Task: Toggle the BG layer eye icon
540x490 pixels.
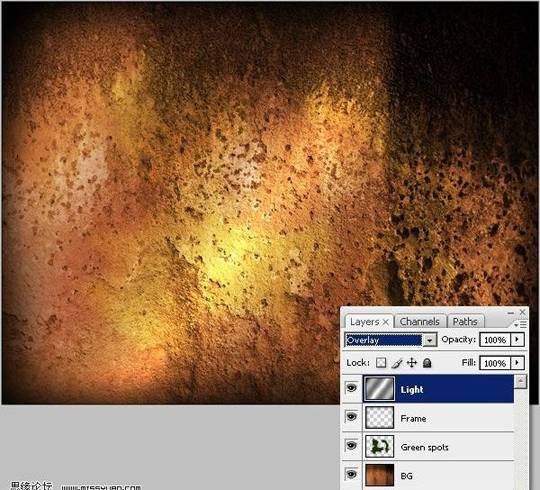Action: pos(351,475)
